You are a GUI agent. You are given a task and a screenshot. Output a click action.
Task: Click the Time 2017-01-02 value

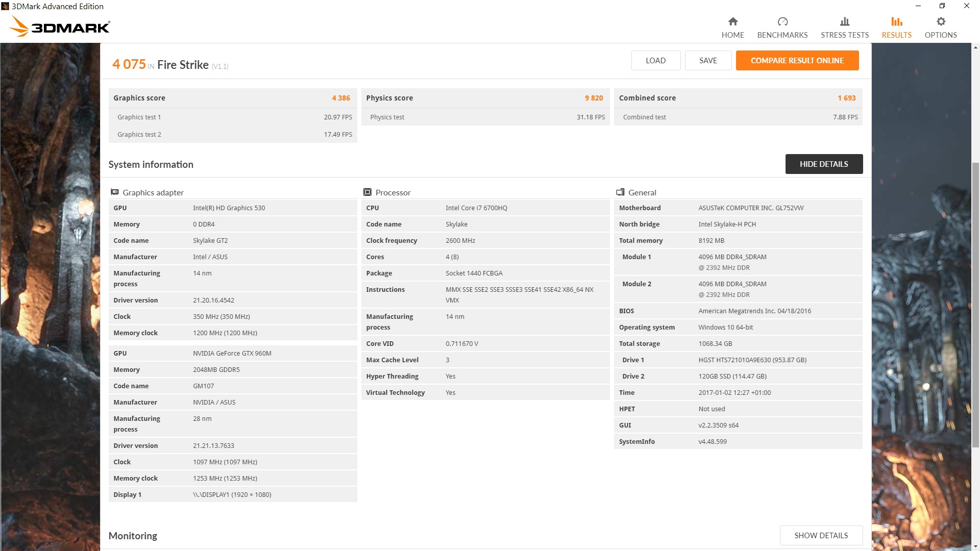pos(734,392)
